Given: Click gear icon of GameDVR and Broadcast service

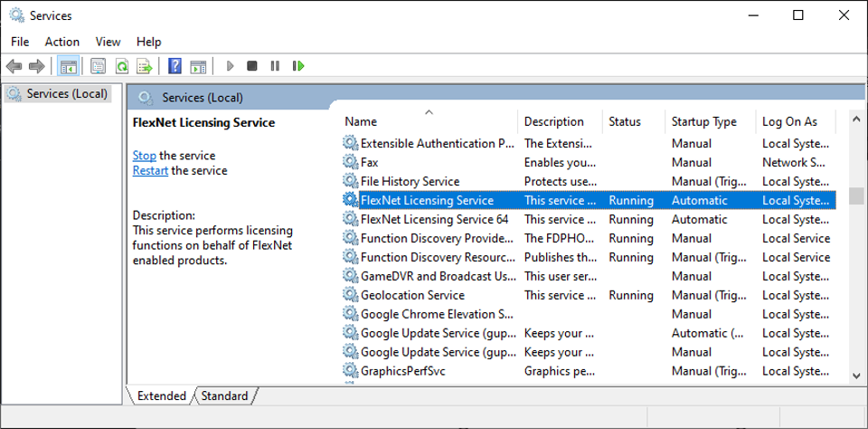Looking at the screenshot, I should tap(350, 275).
